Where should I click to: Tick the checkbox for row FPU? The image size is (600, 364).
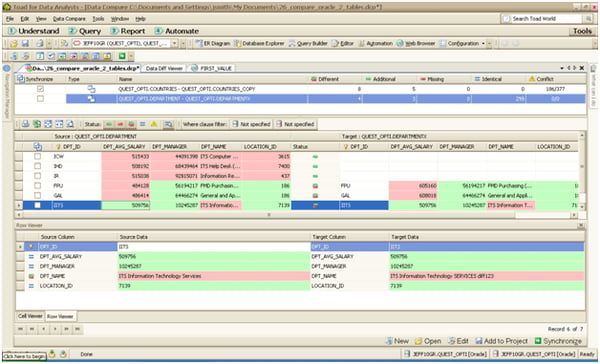38,186
